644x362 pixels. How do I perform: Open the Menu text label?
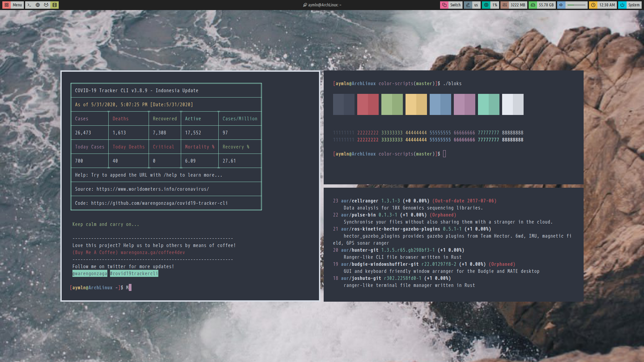coord(17,5)
